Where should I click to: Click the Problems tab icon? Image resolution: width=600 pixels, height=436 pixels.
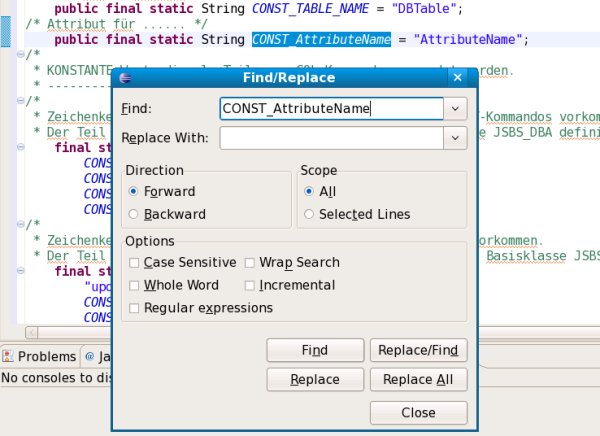pyautogui.click(x=9, y=356)
